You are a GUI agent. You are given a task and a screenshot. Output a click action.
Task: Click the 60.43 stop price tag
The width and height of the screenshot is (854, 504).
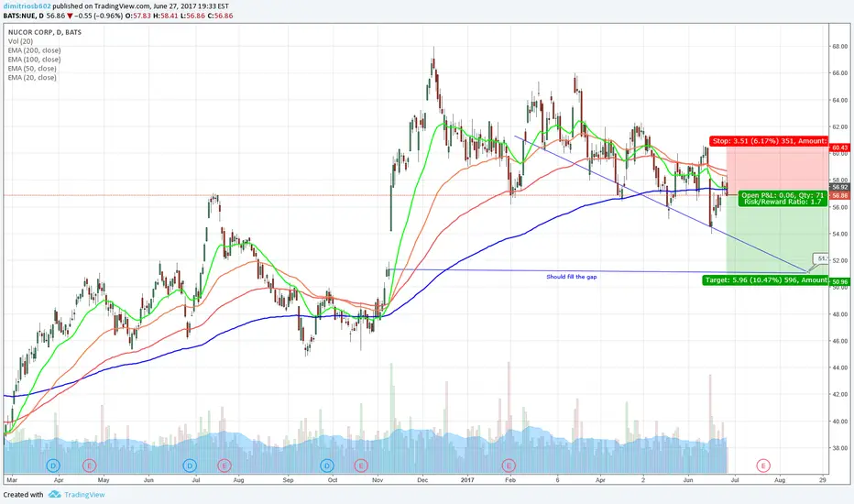point(839,148)
